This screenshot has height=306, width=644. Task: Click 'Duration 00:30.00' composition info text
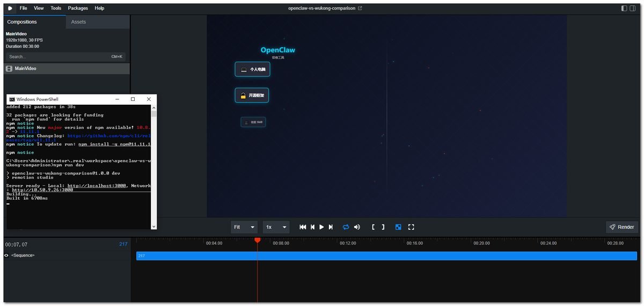click(x=23, y=47)
